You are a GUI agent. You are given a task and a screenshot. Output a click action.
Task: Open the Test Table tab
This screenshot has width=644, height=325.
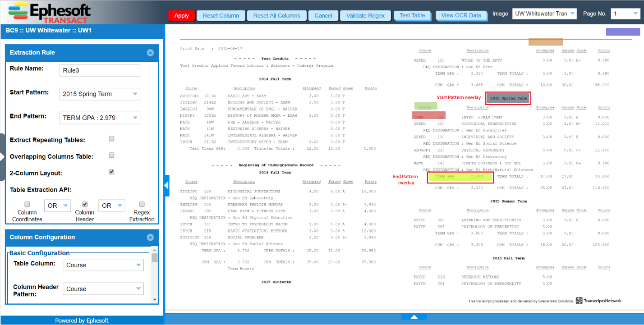[x=412, y=15]
